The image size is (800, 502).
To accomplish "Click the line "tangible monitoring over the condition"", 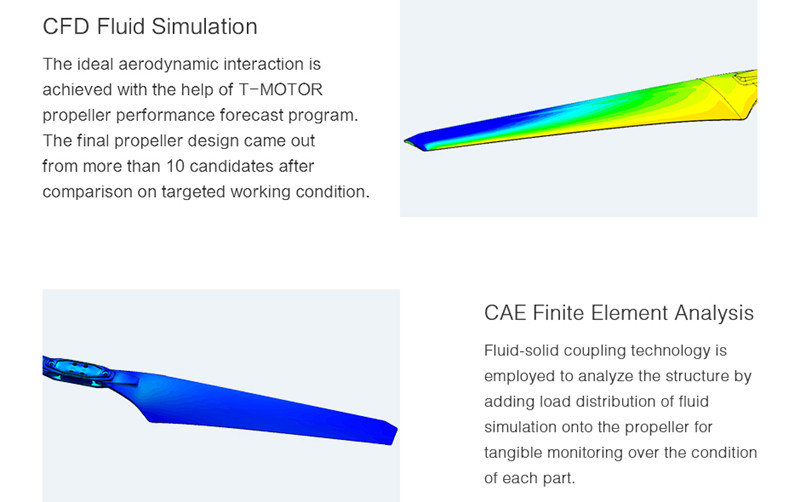I will (620, 453).
